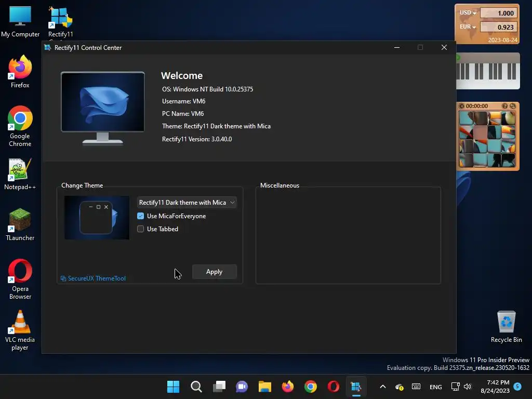The width and height of the screenshot is (532, 399).
Task: Select the Notepad++ desktop shortcut
Action: pos(20,174)
